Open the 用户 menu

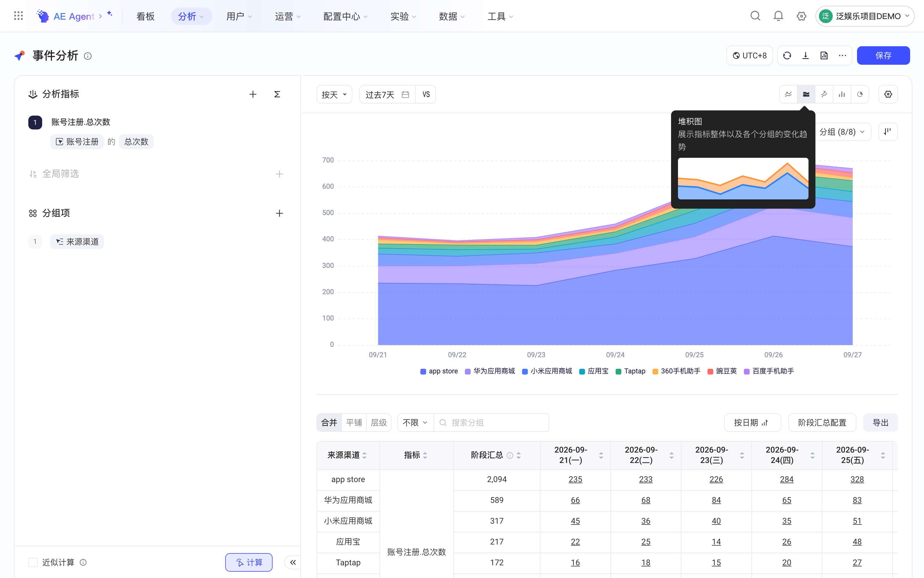click(x=239, y=16)
